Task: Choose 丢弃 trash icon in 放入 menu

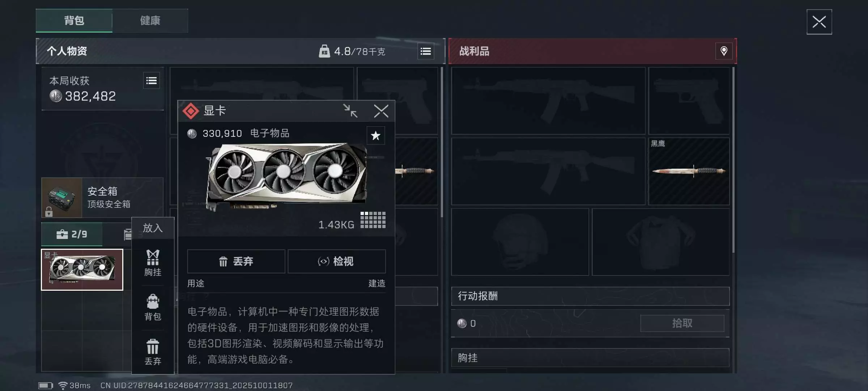Action: tap(153, 352)
